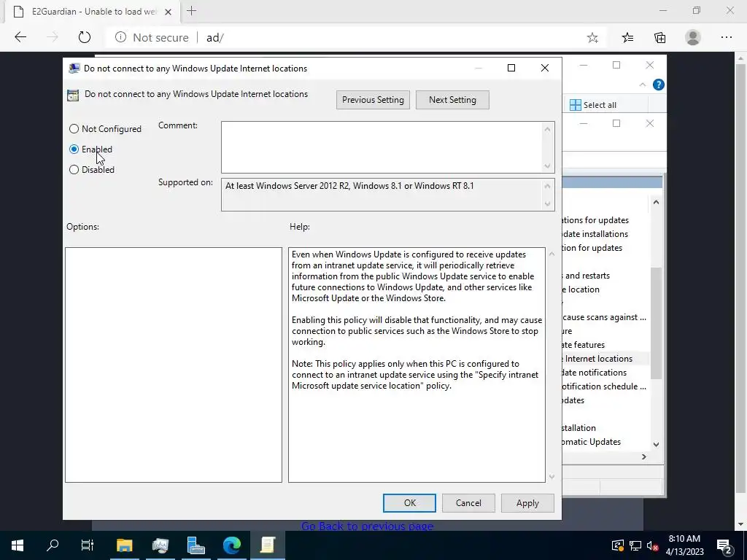This screenshot has height=560, width=747.
Task: Open the clock showing 8:10 AM
Action: [684, 545]
